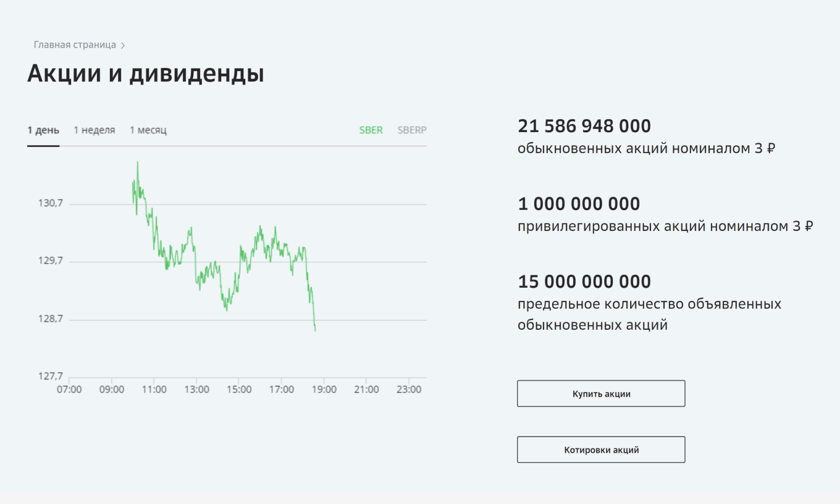Click the breadcrumb chevron arrow icon

pyautogui.click(x=123, y=46)
